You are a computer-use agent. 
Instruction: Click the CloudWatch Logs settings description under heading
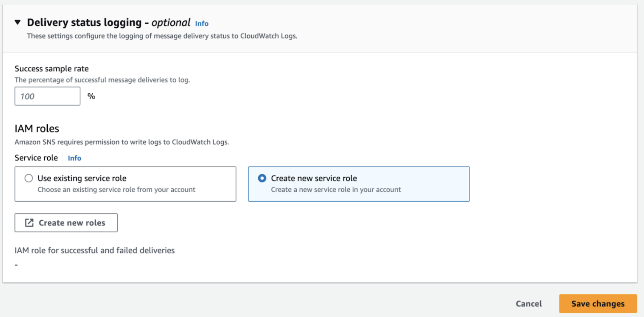click(162, 36)
